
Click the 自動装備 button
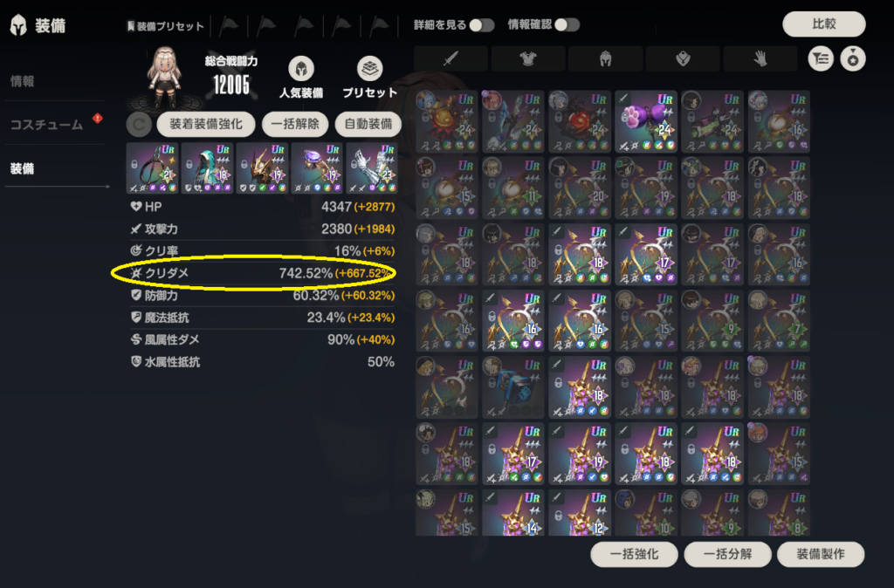(x=368, y=124)
